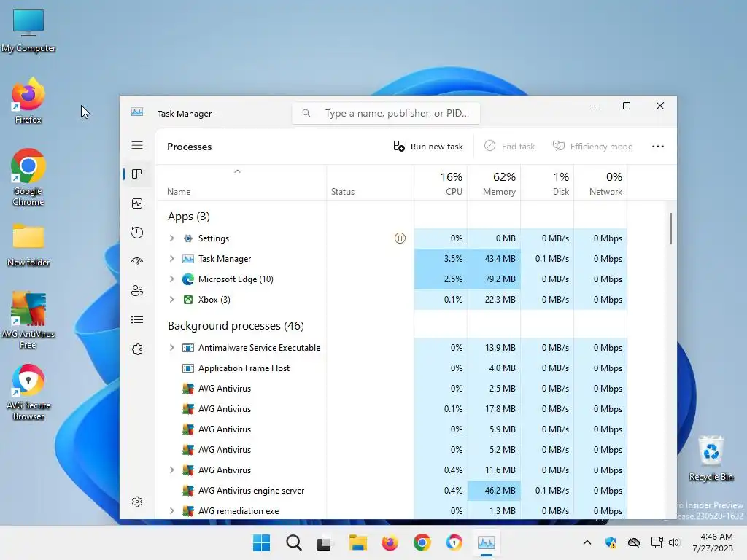Open File Explorer from the taskbar
The image size is (747, 560).
click(357, 542)
